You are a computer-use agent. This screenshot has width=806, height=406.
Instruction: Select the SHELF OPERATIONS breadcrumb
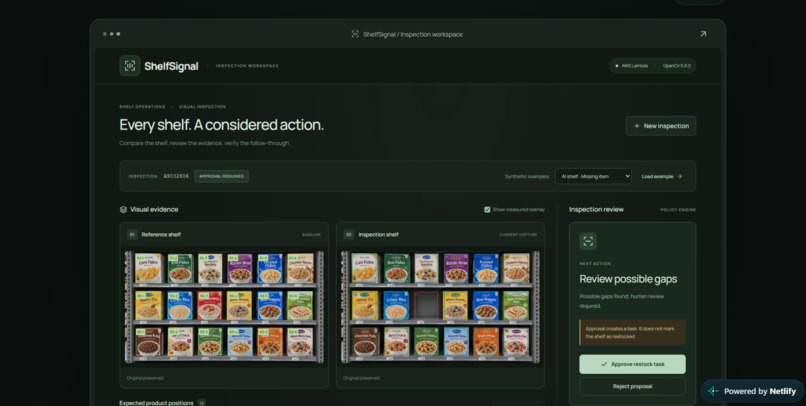coord(142,107)
